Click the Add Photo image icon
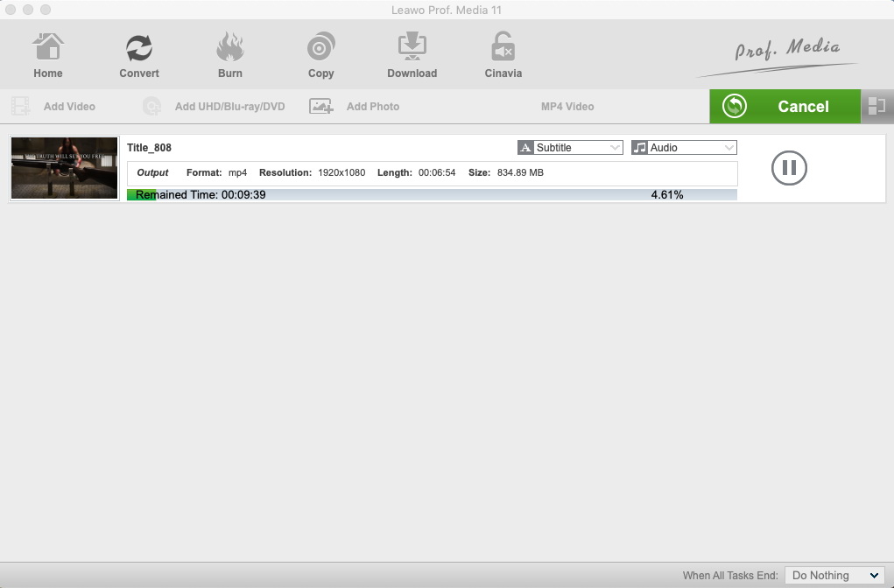This screenshot has width=894, height=588. coord(321,106)
